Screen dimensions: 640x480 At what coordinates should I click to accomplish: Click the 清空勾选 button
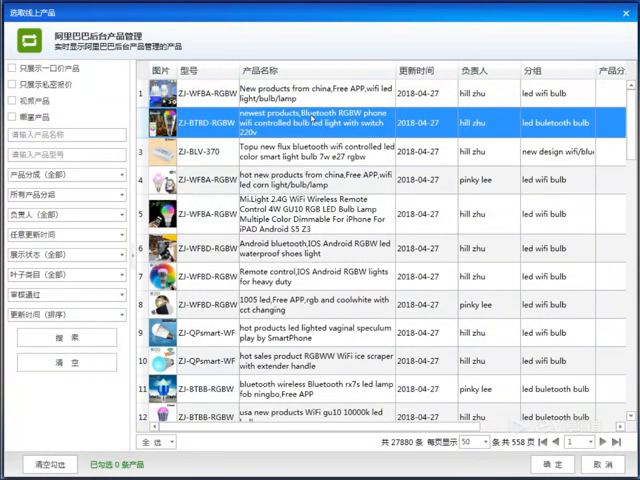click(x=50, y=464)
